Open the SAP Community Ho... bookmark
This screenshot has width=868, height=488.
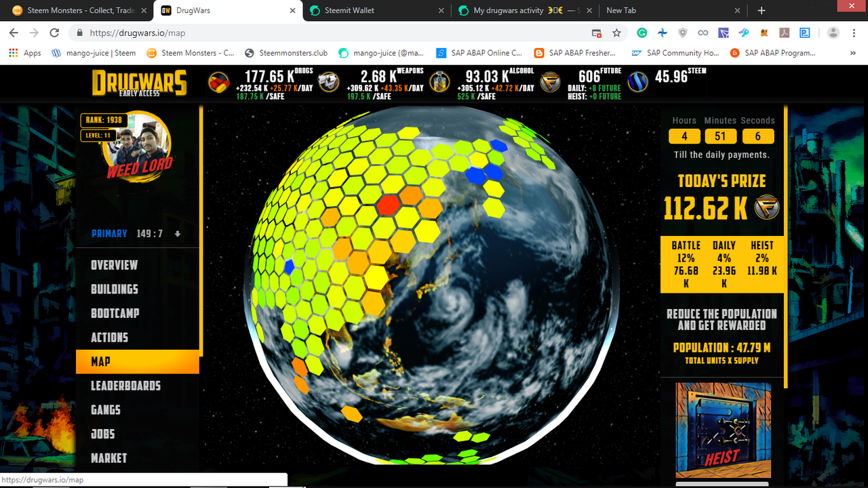click(x=675, y=53)
